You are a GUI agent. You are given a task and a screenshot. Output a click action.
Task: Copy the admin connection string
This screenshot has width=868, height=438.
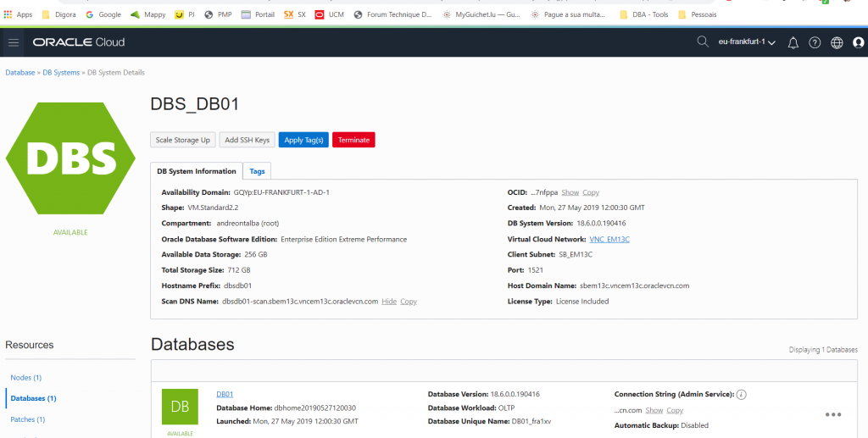click(675, 410)
